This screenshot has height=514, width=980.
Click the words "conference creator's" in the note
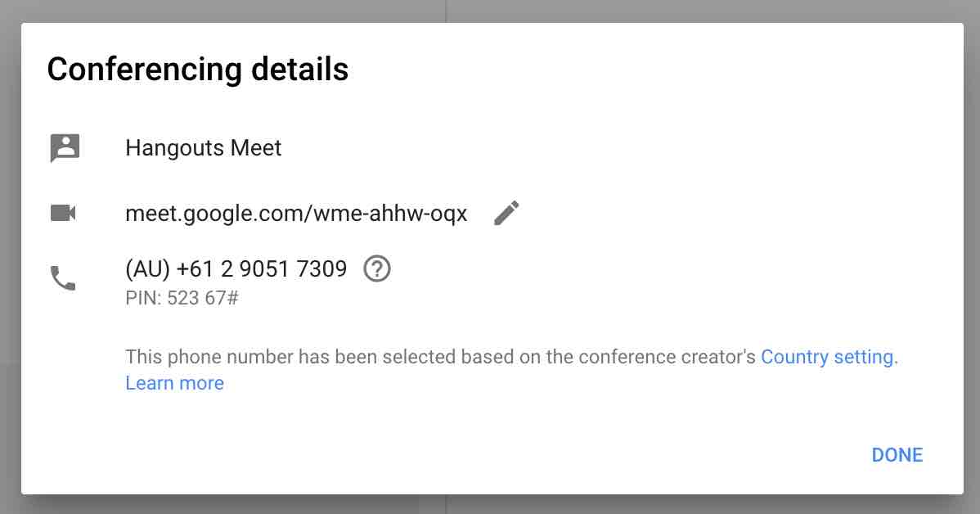(x=667, y=356)
